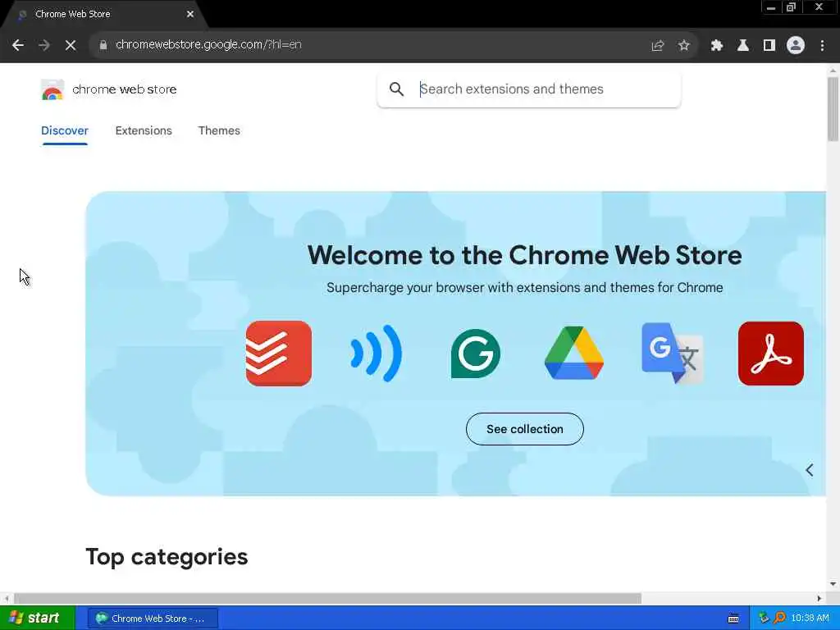
Task: Open the blue sound-waves extension icon
Action: tap(376, 354)
